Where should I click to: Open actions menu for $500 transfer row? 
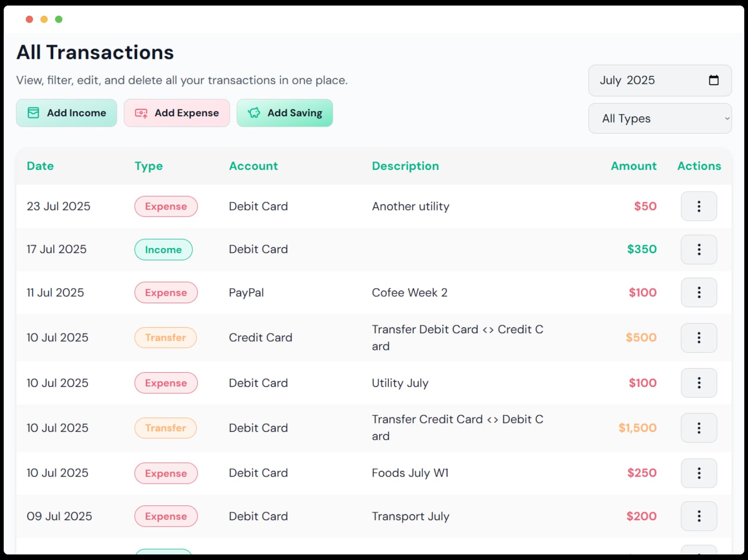coord(698,338)
